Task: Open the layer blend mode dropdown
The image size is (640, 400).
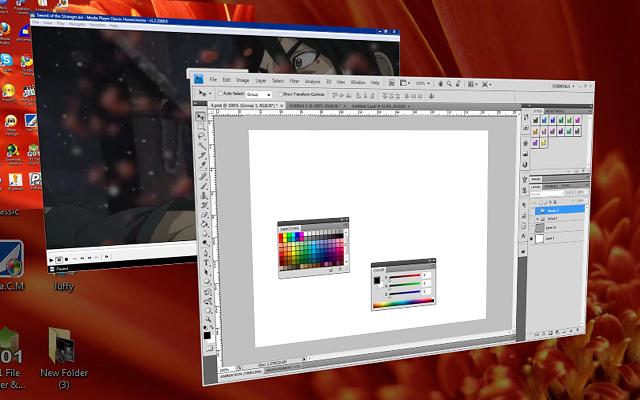Action: tap(547, 193)
